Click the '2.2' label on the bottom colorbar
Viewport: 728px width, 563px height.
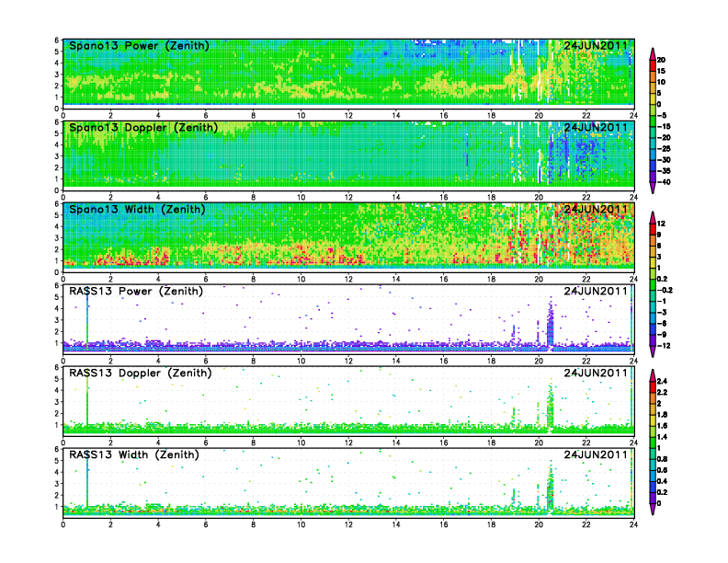pos(663,393)
